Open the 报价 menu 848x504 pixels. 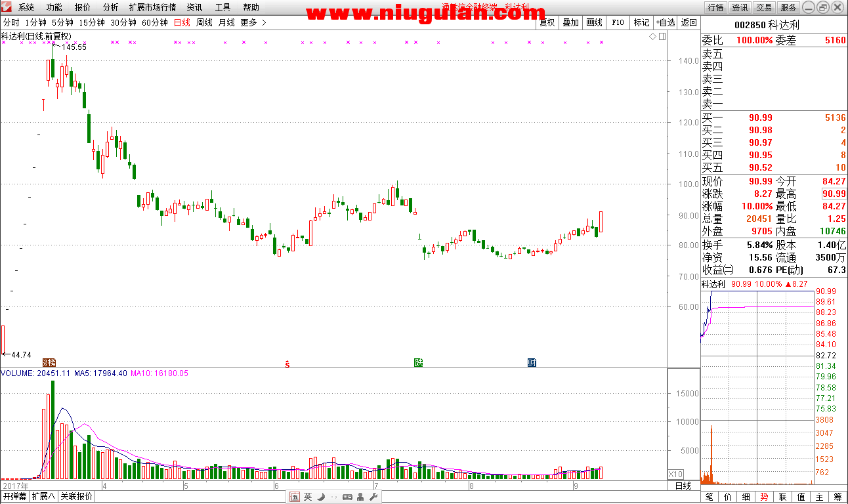[83, 7]
